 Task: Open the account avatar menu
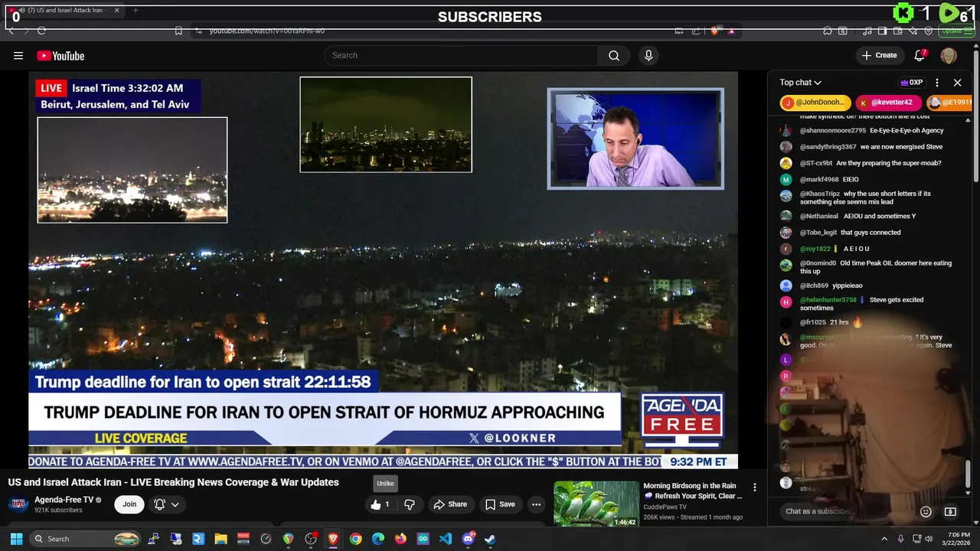coord(949,55)
